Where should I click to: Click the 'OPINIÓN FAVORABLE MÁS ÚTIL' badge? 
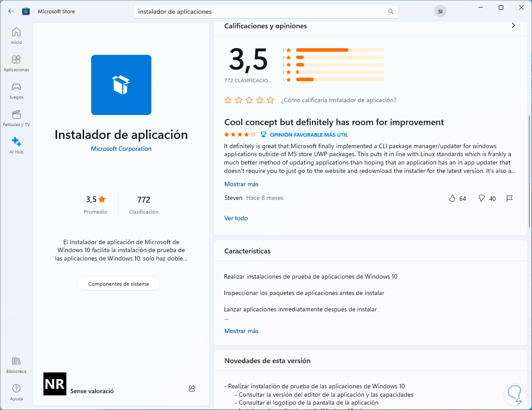(x=305, y=134)
